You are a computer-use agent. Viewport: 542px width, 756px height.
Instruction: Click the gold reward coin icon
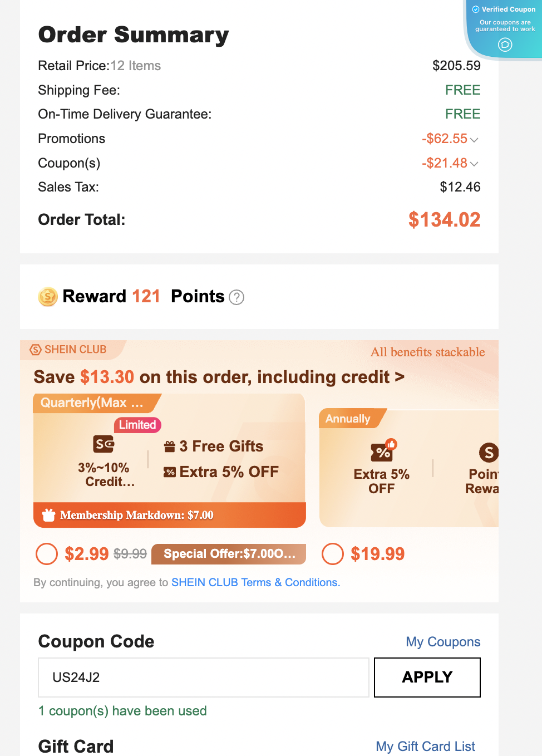point(48,297)
